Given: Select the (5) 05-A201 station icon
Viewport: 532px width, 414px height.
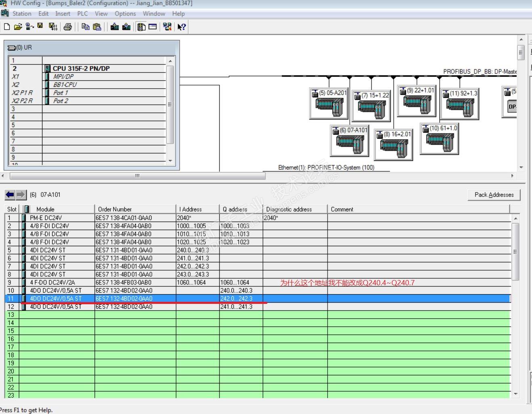Looking at the screenshot, I should tap(328, 103).
